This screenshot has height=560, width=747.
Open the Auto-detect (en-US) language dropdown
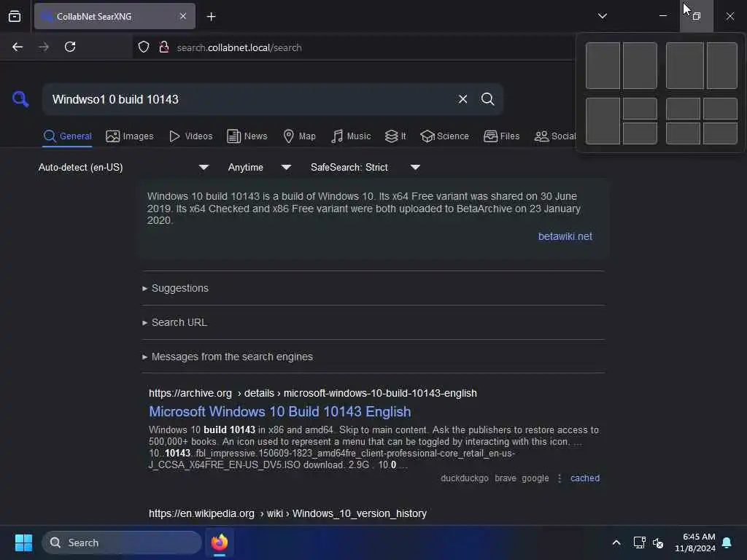[x=123, y=167]
